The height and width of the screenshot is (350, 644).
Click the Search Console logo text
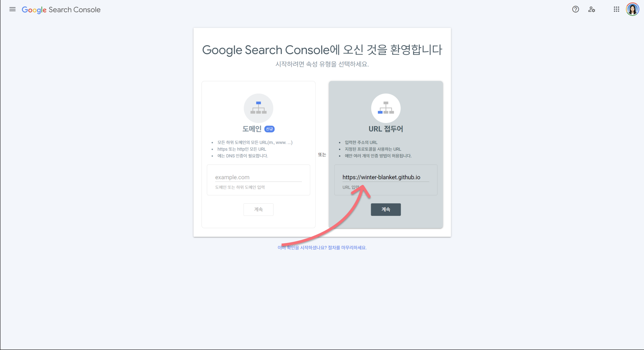tap(62, 10)
